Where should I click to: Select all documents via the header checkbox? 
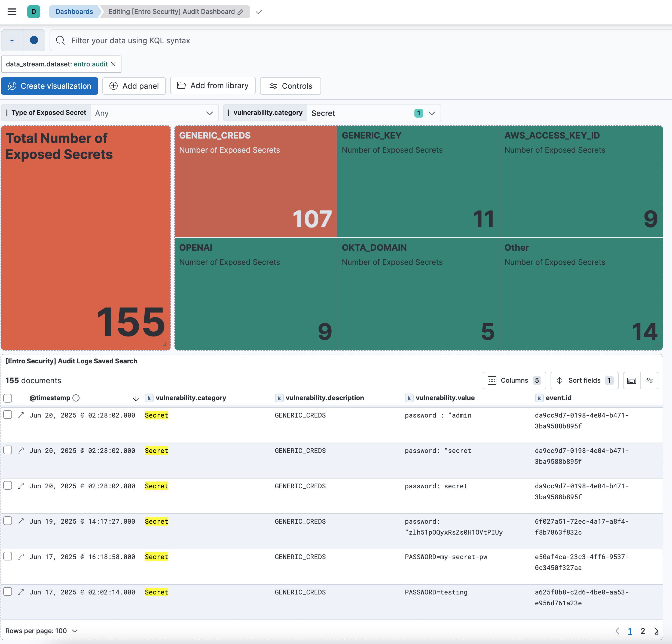pos(8,398)
